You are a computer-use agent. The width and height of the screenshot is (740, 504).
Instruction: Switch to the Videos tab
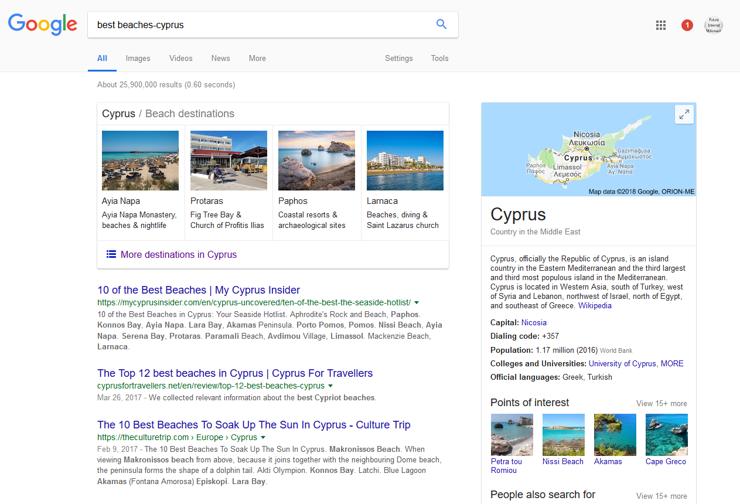pos(181,58)
